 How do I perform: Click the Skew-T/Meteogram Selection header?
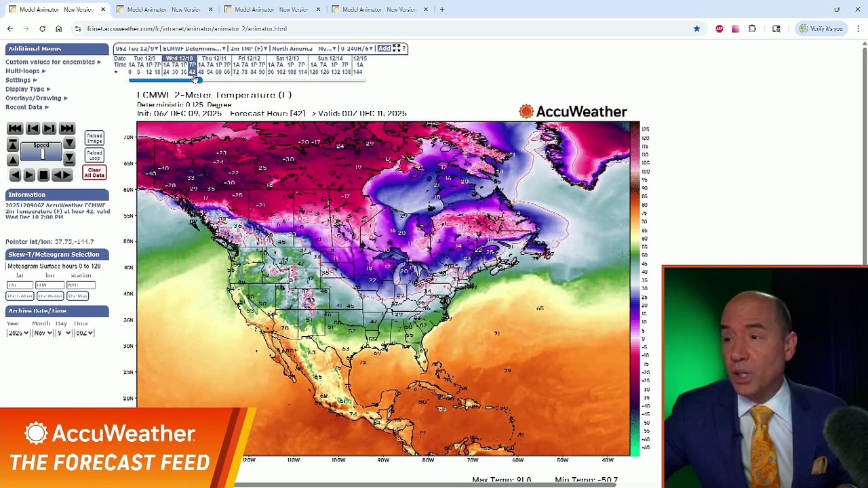(57, 254)
